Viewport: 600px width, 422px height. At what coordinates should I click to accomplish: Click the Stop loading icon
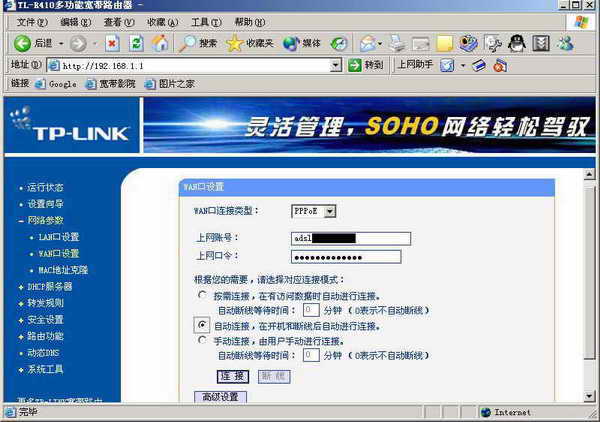[x=112, y=43]
